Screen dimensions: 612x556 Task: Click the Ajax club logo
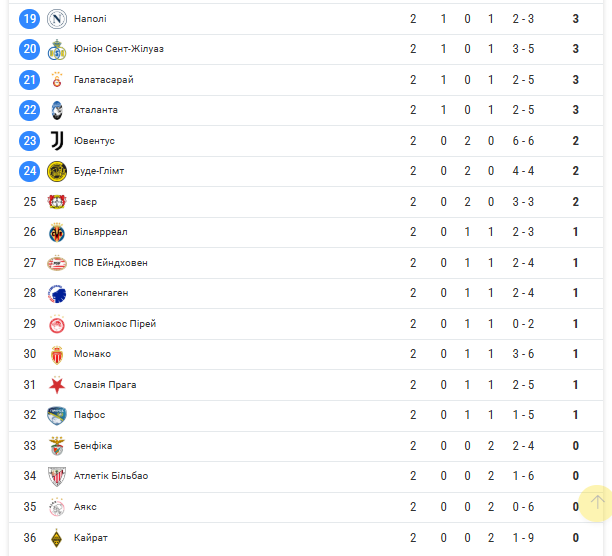pos(57,507)
